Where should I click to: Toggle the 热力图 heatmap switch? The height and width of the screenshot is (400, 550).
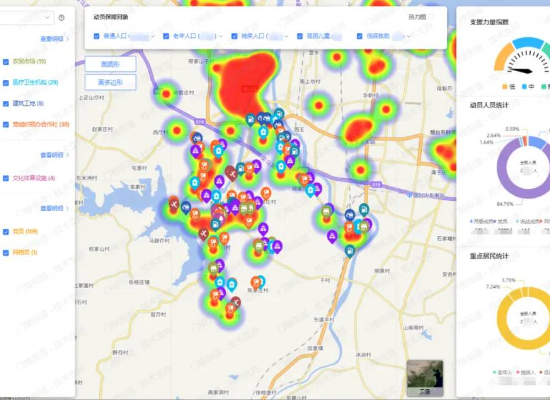pos(430,16)
